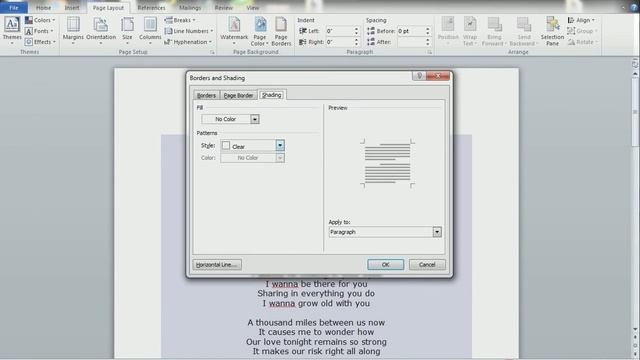Open theme Colors menu

pyautogui.click(x=40, y=20)
